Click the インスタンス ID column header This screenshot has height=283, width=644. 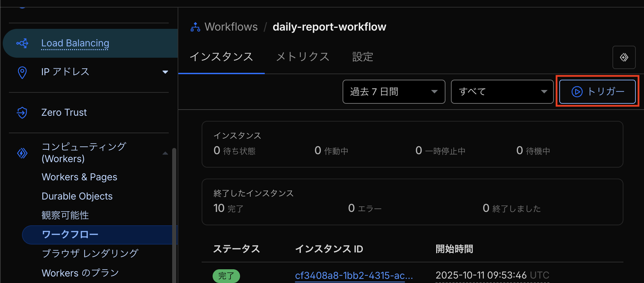329,249
